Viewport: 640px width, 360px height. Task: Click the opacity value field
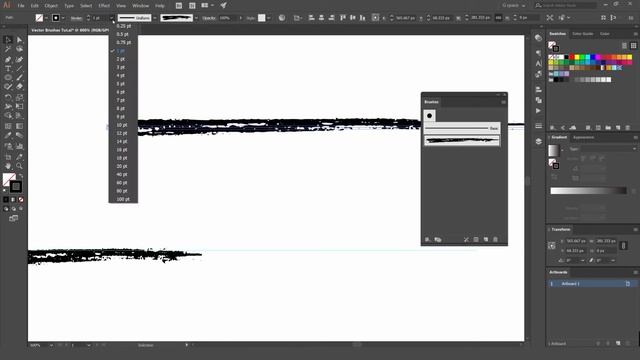(x=227, y=18)
